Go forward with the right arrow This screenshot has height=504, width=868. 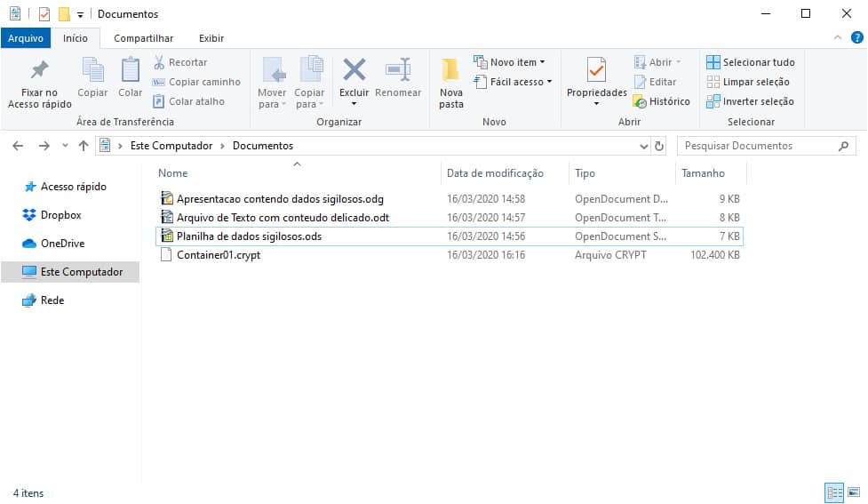pos(44,146)
